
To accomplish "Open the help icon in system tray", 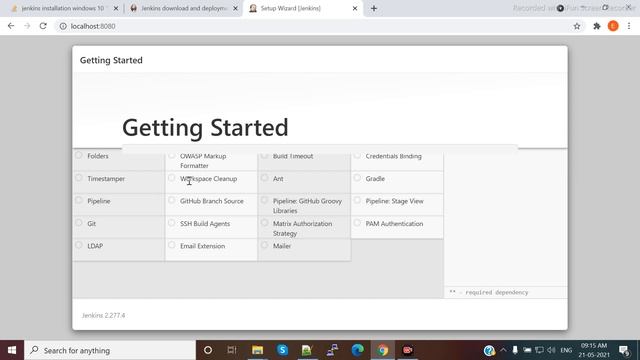I will pos(489,350).
